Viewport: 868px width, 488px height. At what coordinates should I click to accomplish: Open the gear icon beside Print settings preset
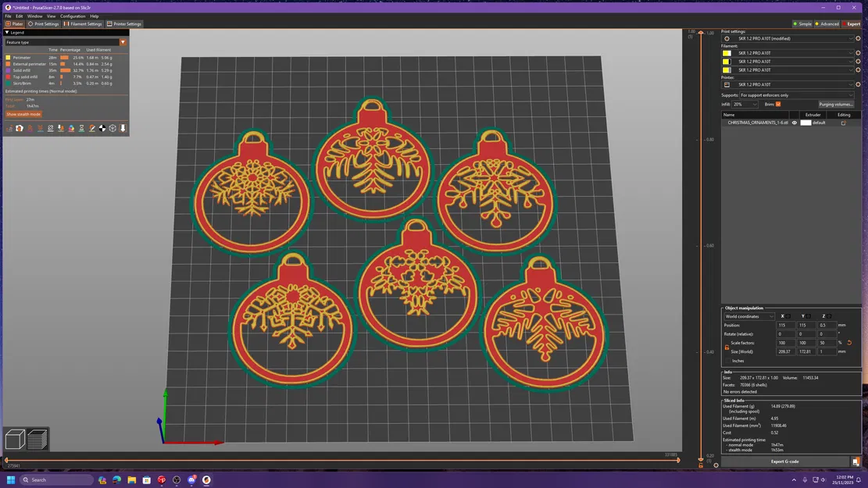pos(858,39)
